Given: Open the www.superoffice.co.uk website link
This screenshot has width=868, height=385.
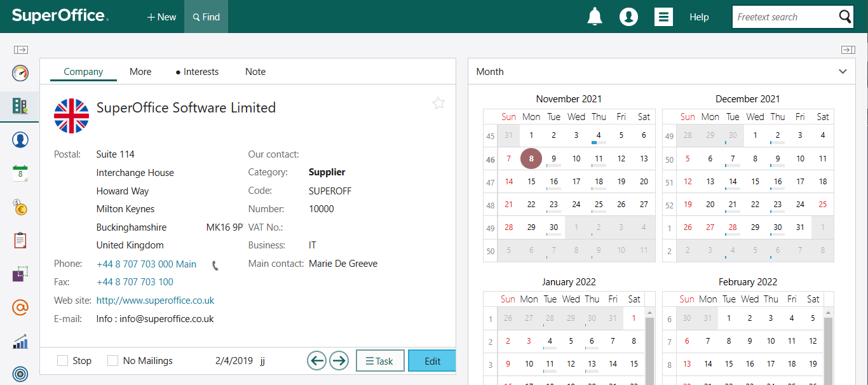Looking at the screenshot, I should tap(156, 300).
